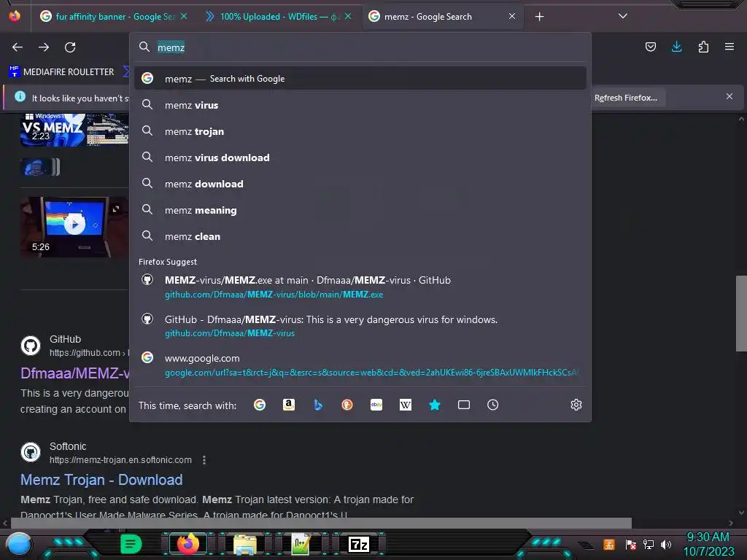Search this time with eBay icon
This screenshot has height=560, width=747.
(376, 405)
